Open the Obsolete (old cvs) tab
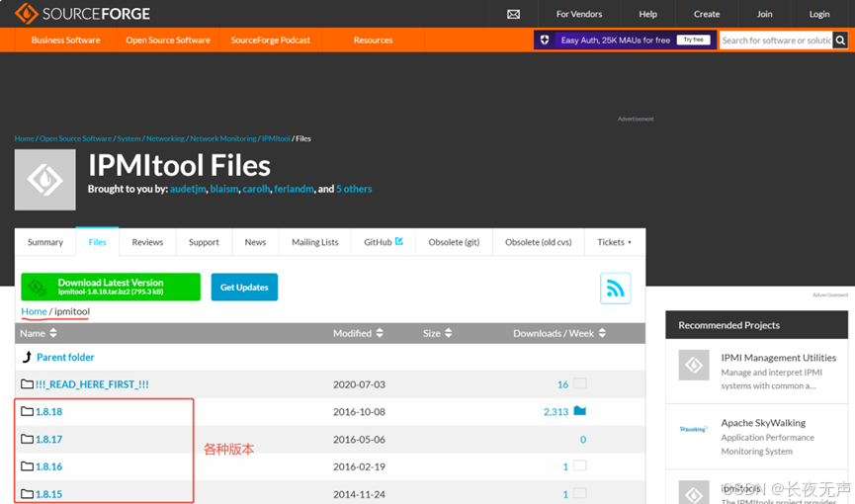Screen dimensions: 855x504 [x=538, y=242]
